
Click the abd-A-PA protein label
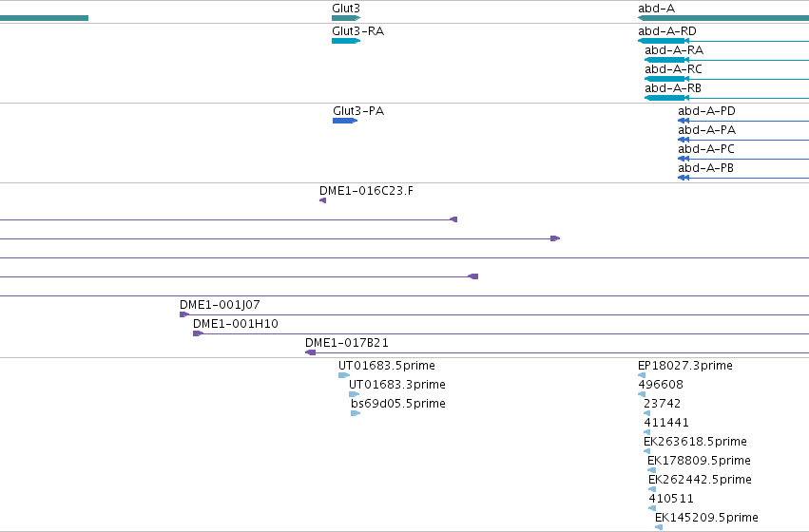(707, 130)
